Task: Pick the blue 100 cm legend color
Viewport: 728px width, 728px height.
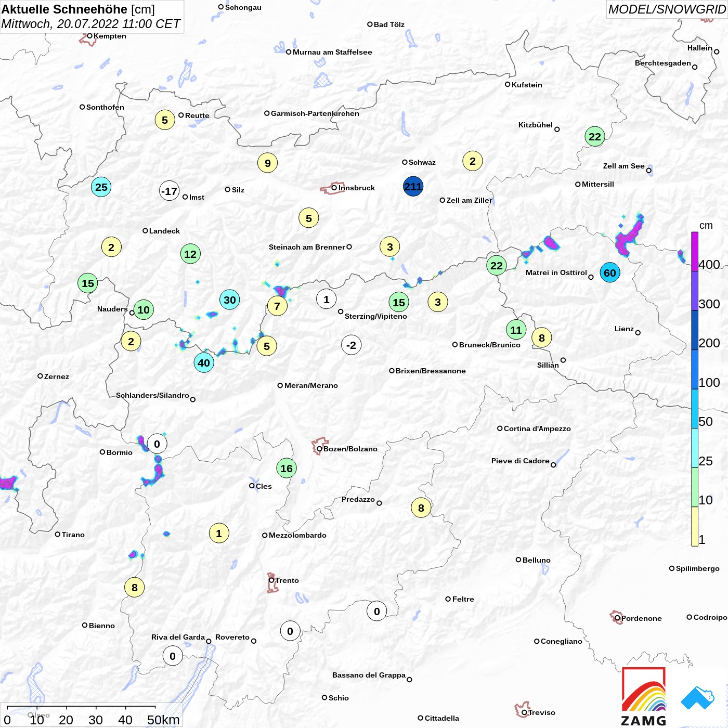Action: coord(695,370)
